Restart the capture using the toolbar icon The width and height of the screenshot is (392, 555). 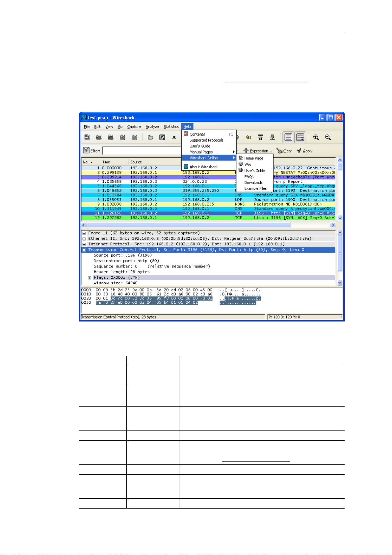click(x=134, y=137)
